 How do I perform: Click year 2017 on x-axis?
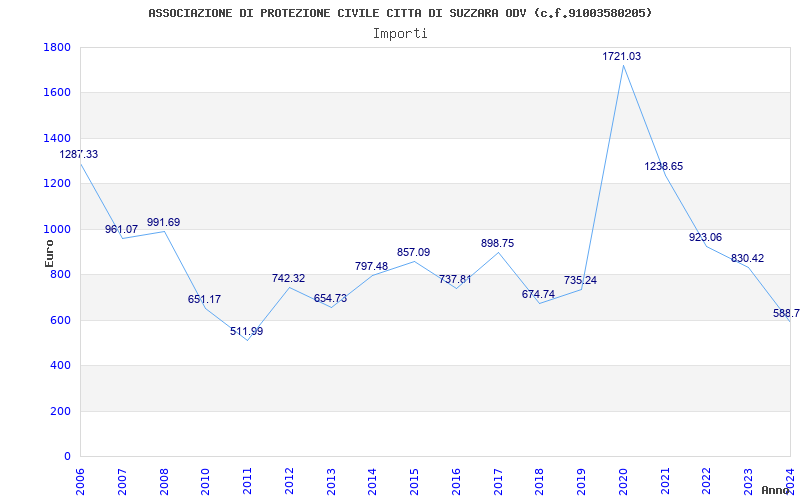point(498,483)
